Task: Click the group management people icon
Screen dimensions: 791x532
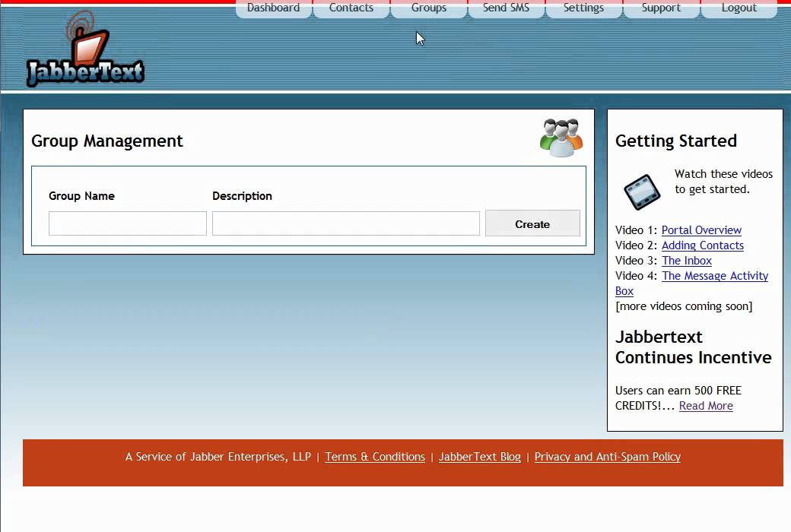Action: click(x=561, y=138)
